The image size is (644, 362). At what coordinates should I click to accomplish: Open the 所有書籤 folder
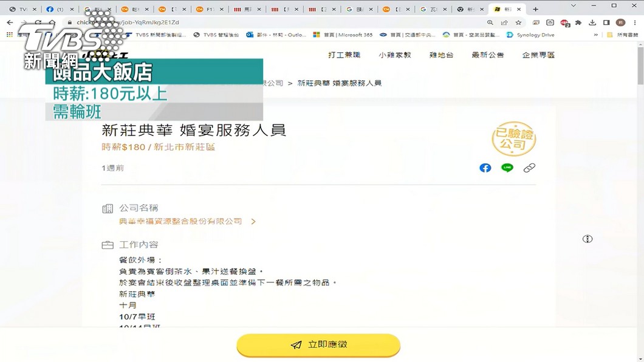pos(623,35)
